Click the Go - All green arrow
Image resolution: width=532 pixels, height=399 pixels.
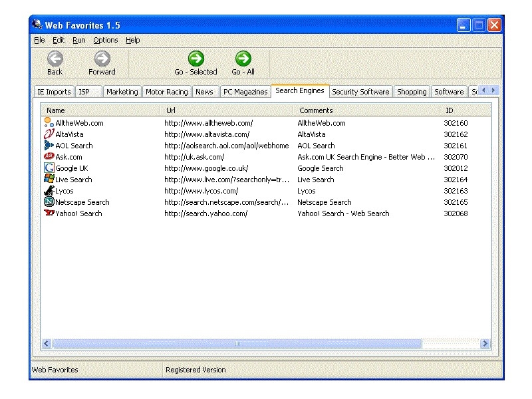point(243,59)
